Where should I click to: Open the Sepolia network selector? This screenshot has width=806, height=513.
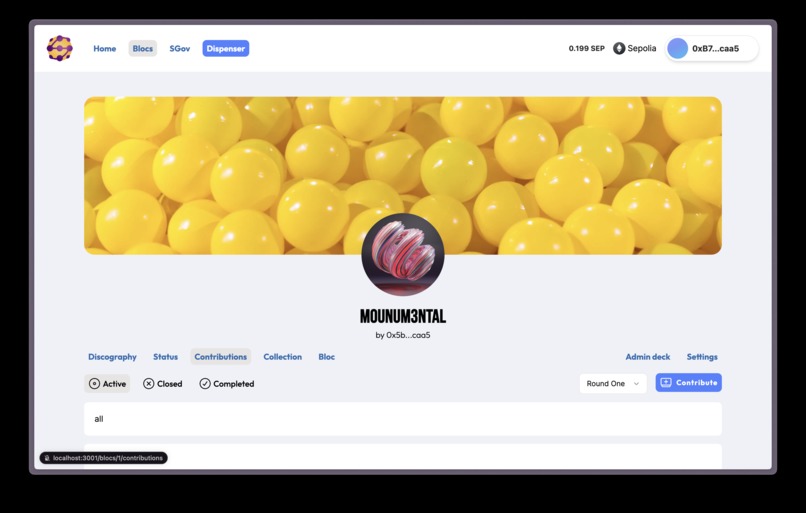(635, 48)
